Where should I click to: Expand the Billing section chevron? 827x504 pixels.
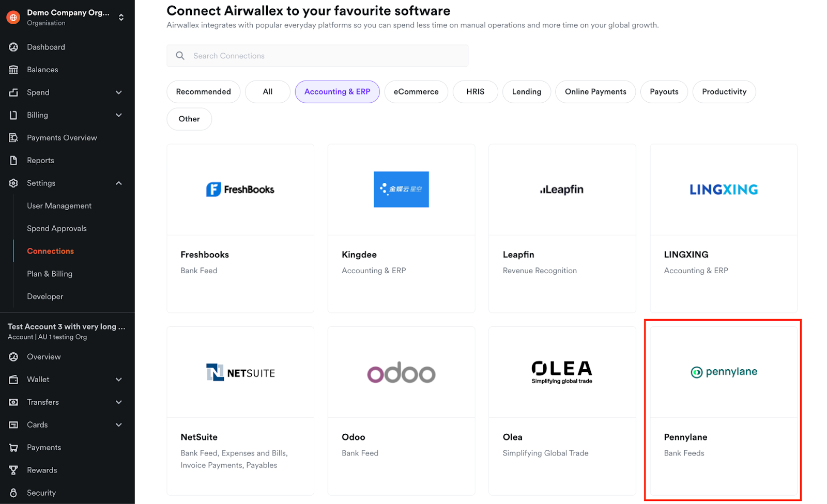coord(119,115)
